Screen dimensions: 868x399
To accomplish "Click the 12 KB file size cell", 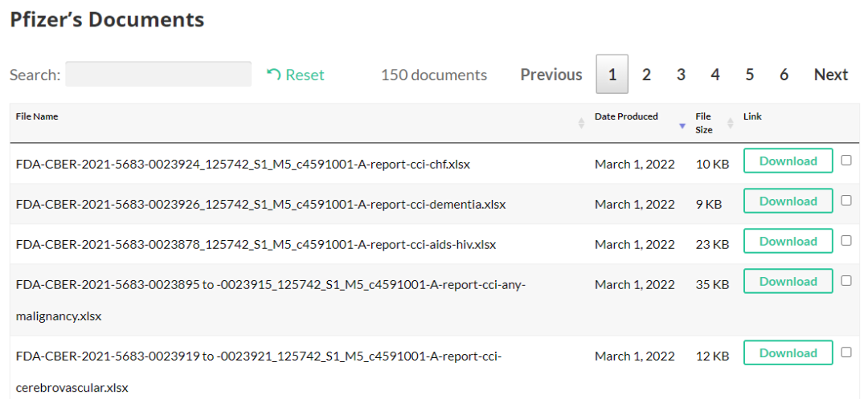I will (x=712, y=356).
